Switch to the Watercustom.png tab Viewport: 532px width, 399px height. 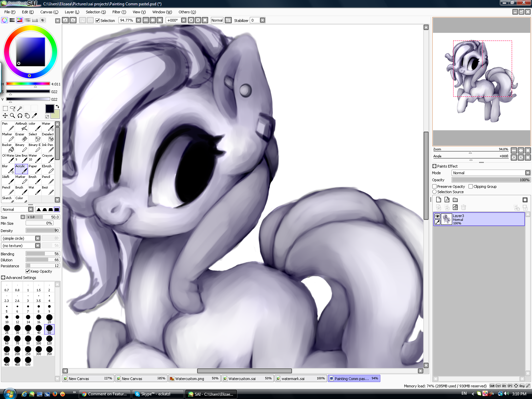pyautogui.click(x=194, y=378)
